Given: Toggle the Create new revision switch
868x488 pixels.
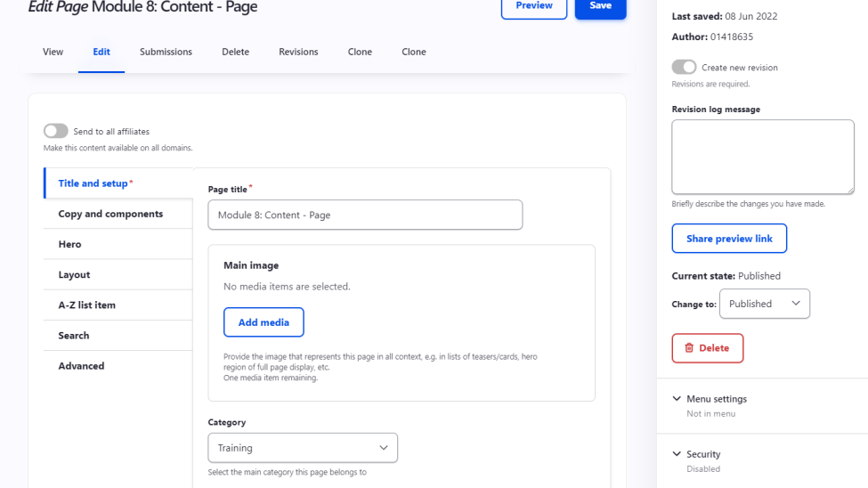Looking at the screenshot, I should (x=684, y=68).
